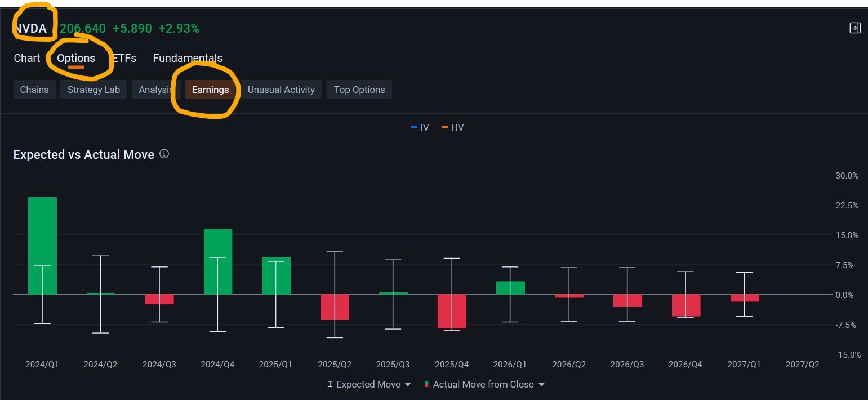Click the Actual Move from Close legend icon

pos(426,384)
